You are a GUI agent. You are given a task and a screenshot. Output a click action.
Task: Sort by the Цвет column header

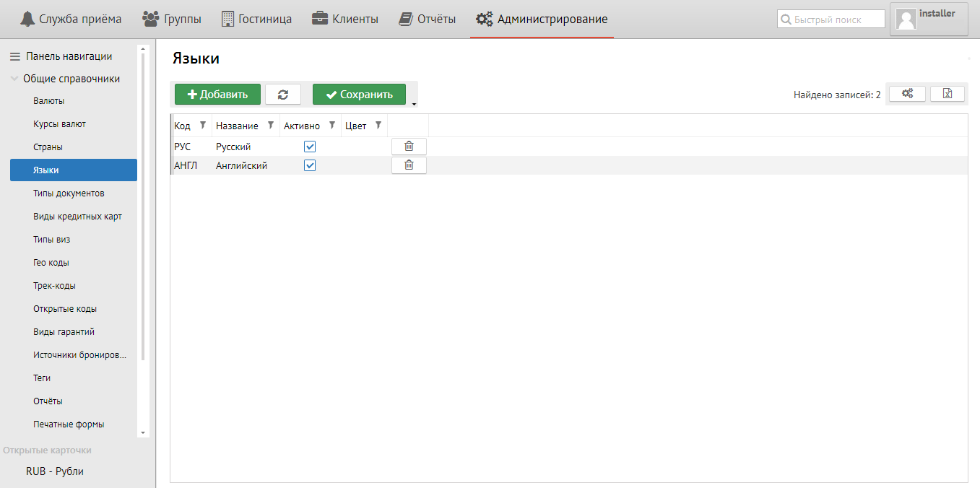click(x=356, y=126)
